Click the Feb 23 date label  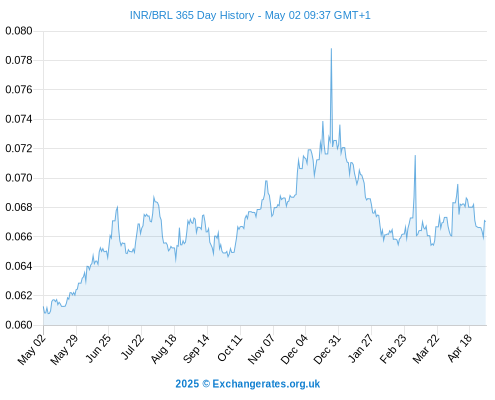point(393,349)
